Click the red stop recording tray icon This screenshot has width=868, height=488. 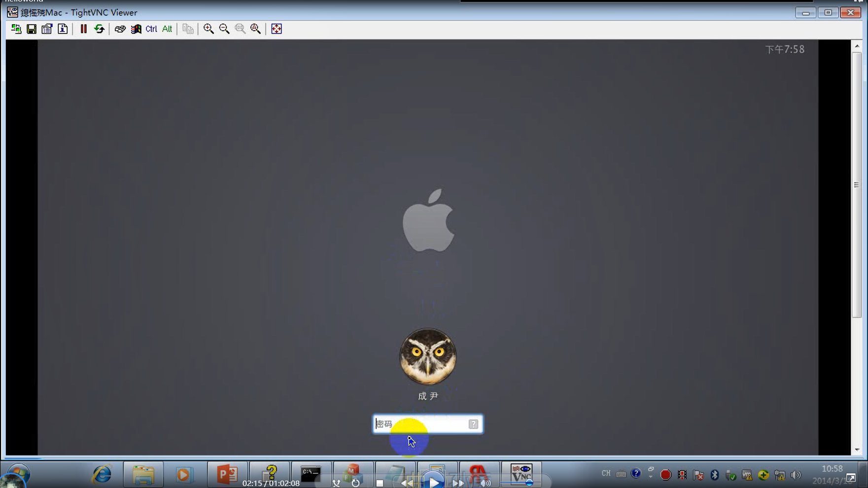point(665,475)
